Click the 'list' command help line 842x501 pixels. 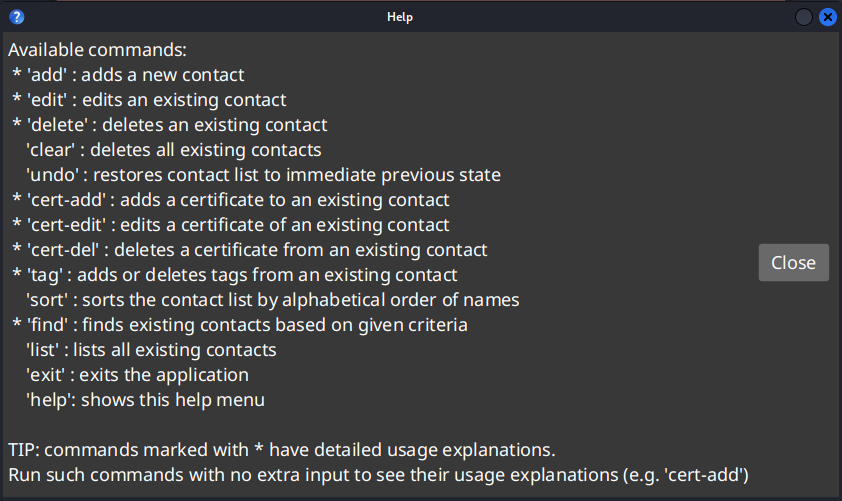pos(151,350)
